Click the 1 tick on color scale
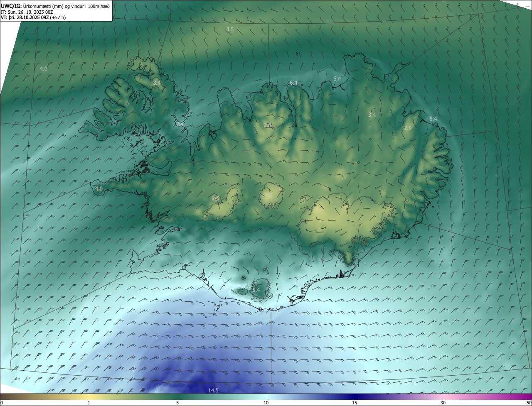The height and width of the screenshot is (406, 532). pyautogui.click(x=89, y=403)
